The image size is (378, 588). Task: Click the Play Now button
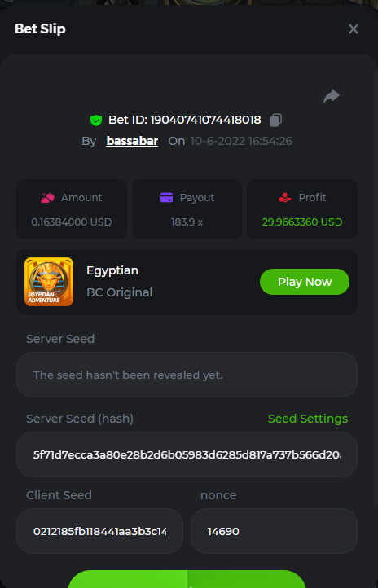(305, 282)
